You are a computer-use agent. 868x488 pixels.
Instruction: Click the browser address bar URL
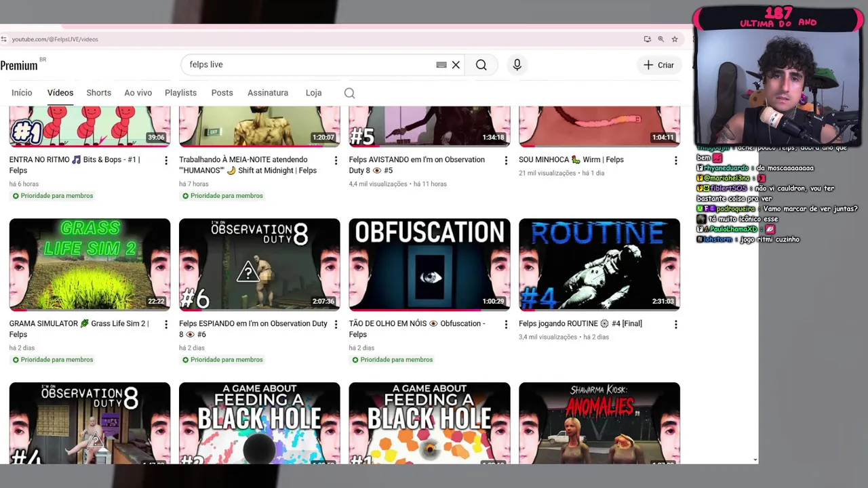click(x=55, y=39)
